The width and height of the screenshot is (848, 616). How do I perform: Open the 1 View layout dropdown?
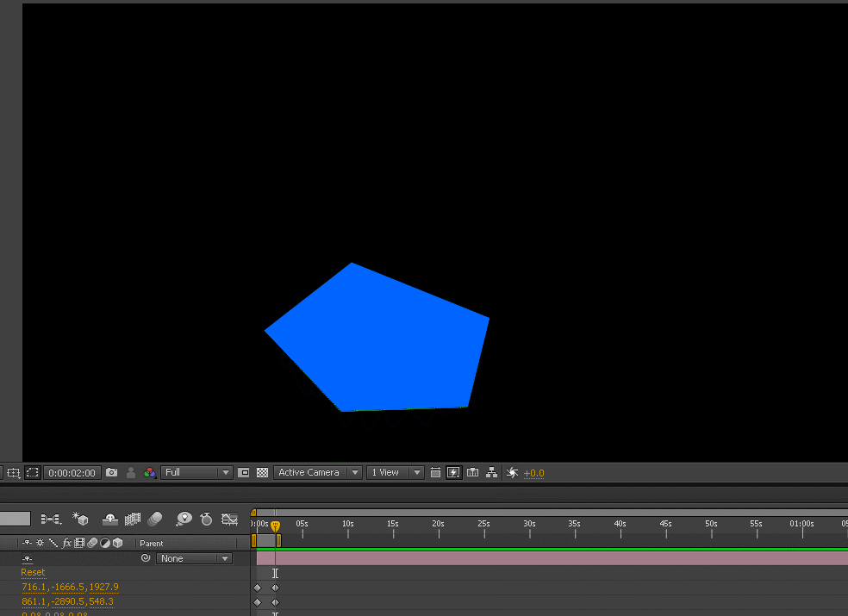click(x=395, y=472)
